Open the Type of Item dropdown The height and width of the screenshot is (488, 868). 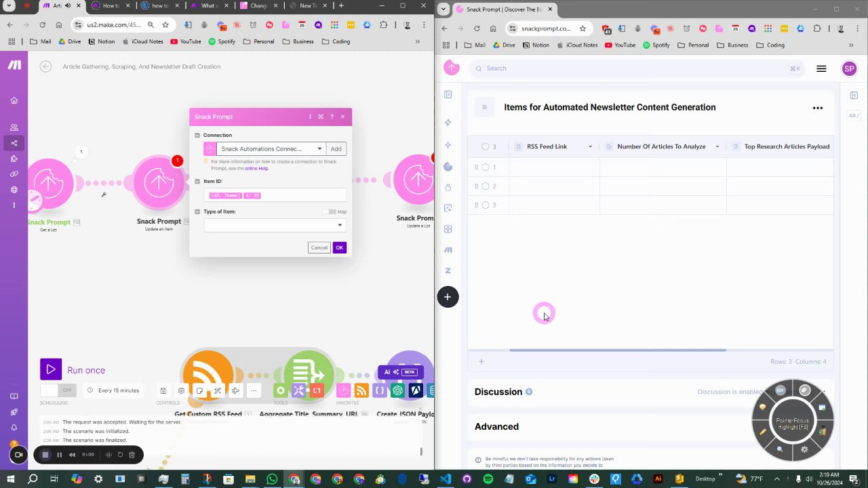pos(275,225)
